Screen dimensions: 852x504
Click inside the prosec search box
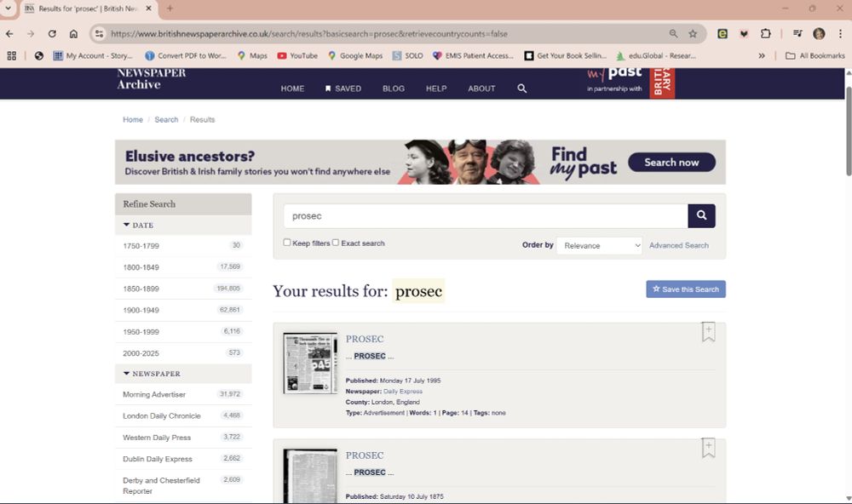486,215
